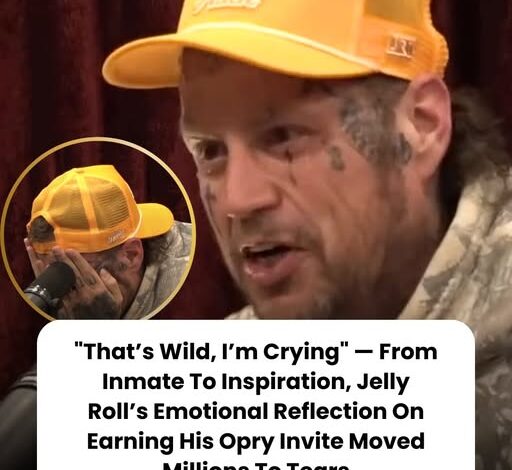Click the gold ring border around the inset
Viewport: 512px width, 470px height.
point(99,140)
